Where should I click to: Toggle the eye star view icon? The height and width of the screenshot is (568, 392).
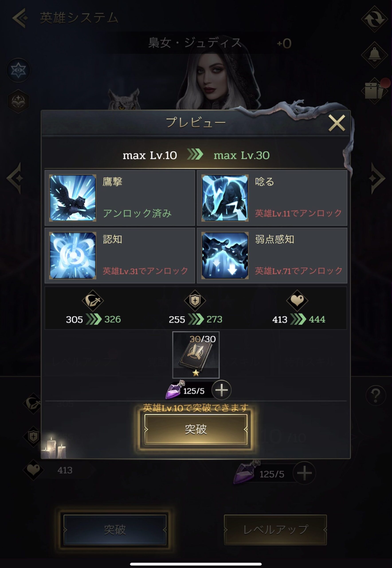[18, 70]
